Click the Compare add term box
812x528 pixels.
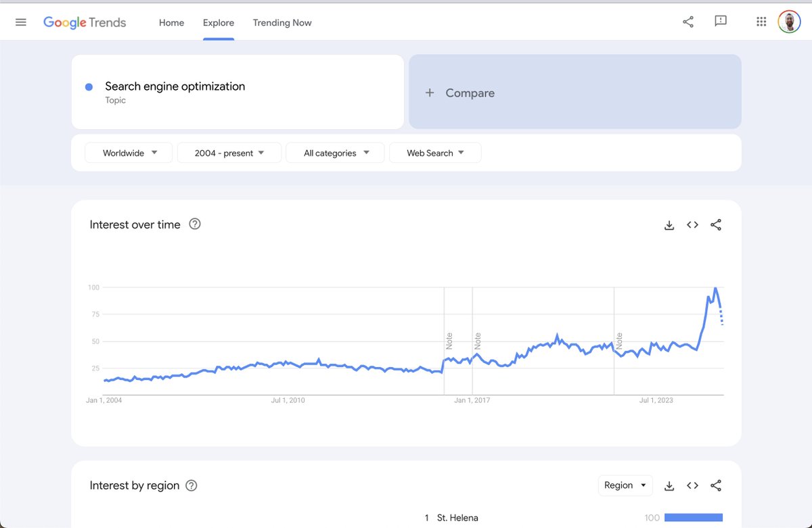575,92
